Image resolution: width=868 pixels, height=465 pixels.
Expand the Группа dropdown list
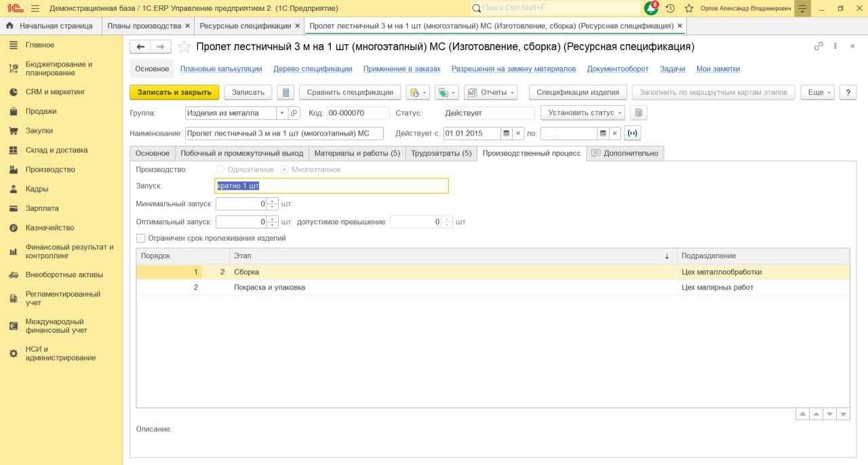click(282, 113)
